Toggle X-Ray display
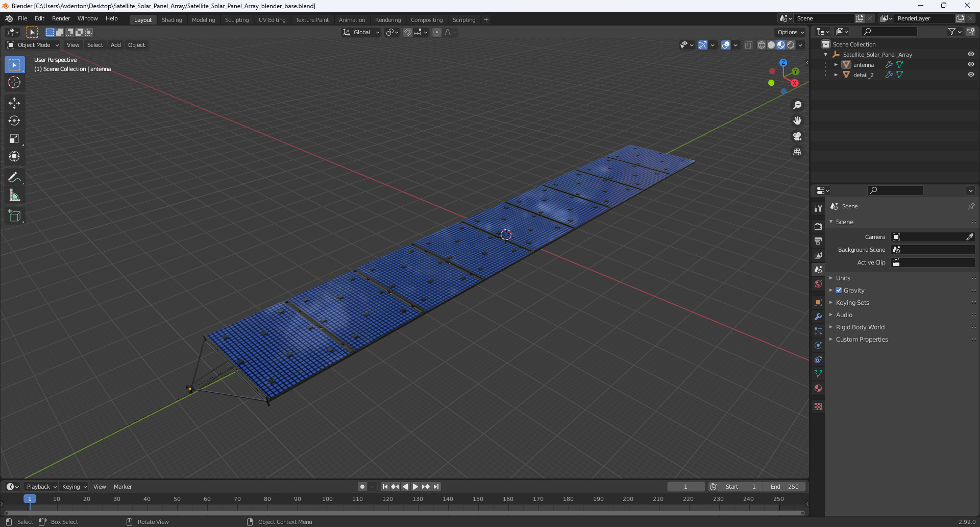The image size is (980, 527). pyautogui.click(x=748, y=45)
